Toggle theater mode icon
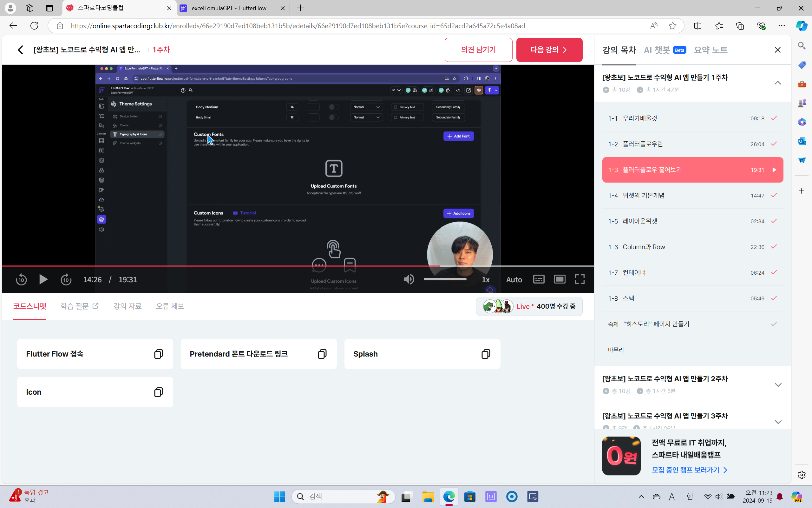The image size is (812, 508). (x=559, y=279)
